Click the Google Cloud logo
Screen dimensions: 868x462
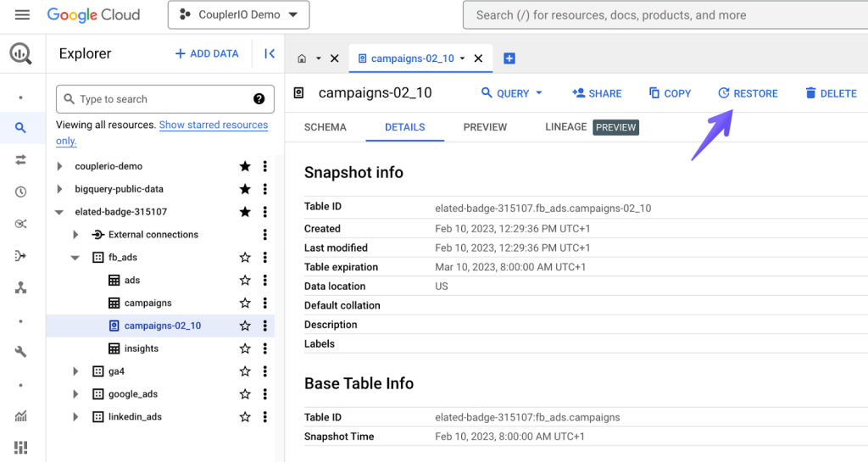click(x=93, y=15)
